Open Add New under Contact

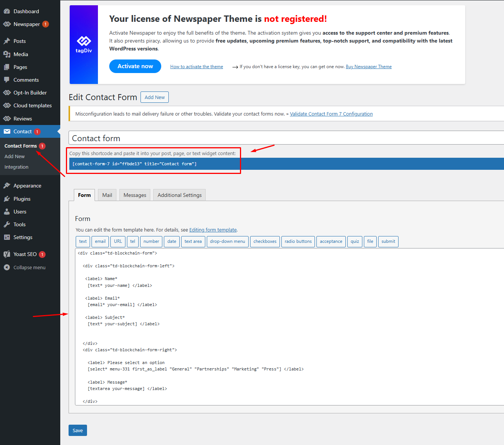[x=15, y=157]
